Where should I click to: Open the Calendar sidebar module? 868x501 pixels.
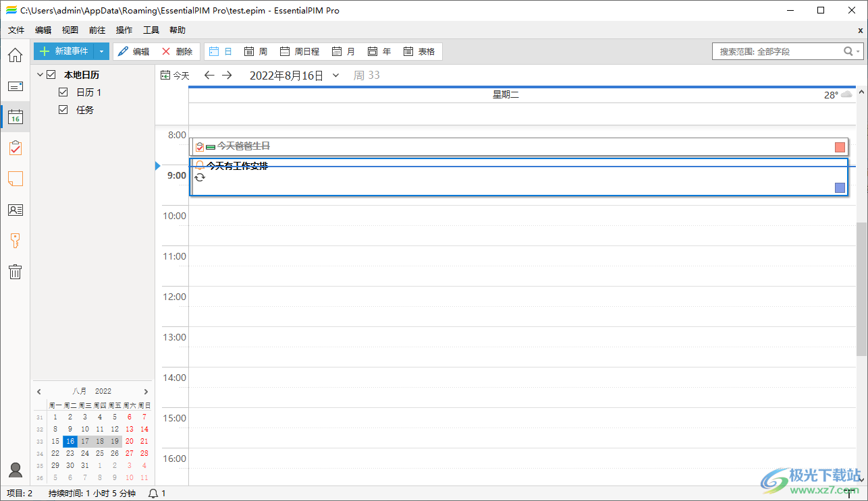coord(15,117)
